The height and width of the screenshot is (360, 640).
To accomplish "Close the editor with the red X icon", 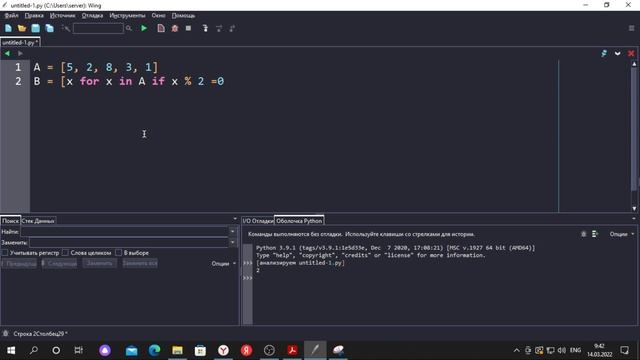I will pyautogui.click(x=631, y=53).
